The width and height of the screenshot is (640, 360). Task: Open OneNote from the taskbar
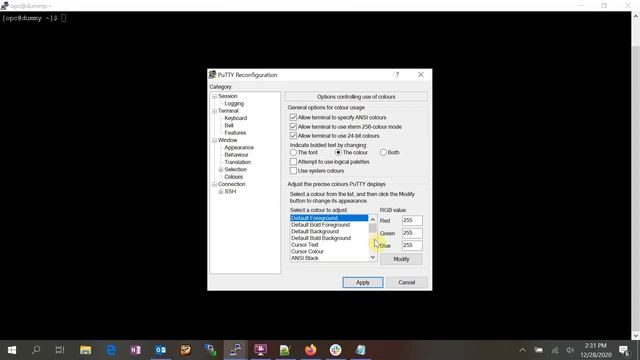click(x=136, y=350)
